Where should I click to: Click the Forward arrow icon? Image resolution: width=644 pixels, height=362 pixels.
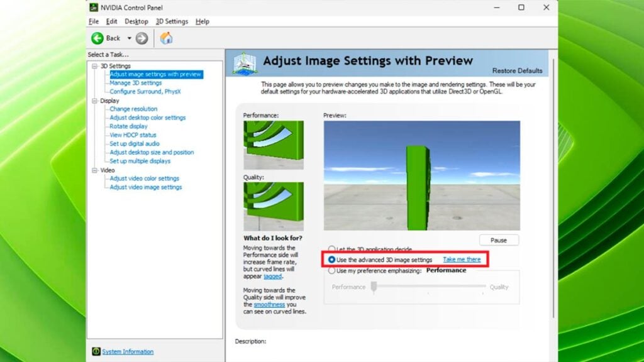[142, 38]
